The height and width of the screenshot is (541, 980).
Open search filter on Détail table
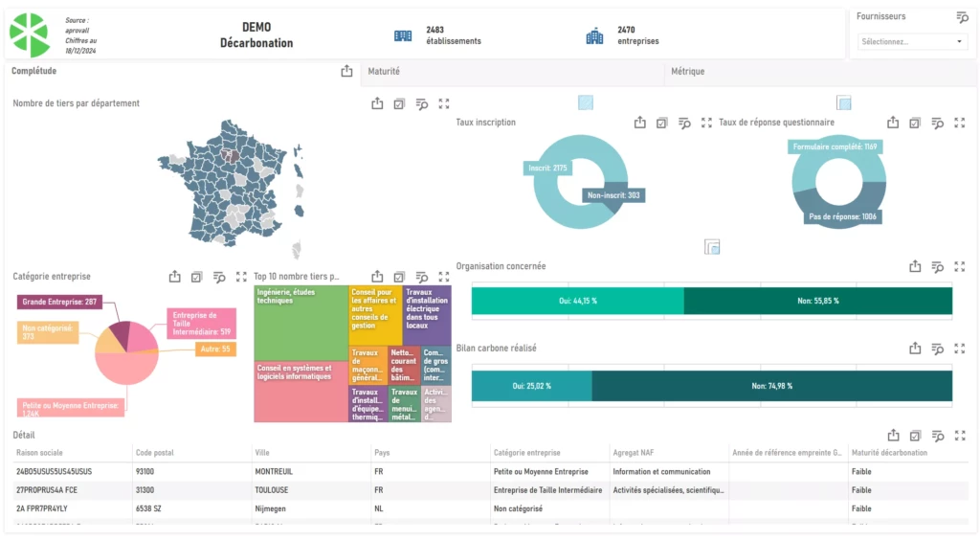click(938, 436)
